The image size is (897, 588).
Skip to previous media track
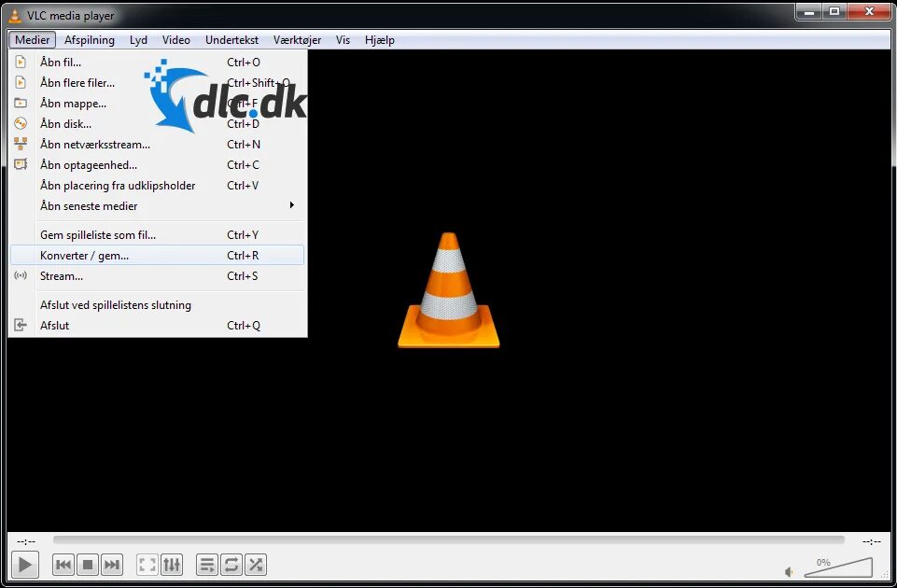coord(63,565)
